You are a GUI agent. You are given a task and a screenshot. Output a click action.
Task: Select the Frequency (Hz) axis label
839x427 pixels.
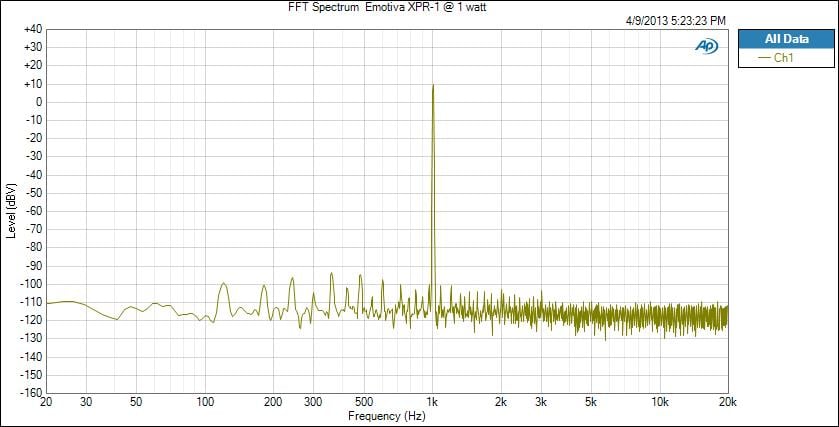(x=386, y=415)
